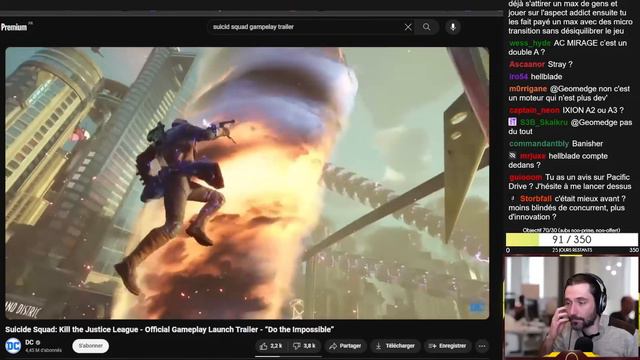
Task: Click username S3B_Skaikru in chat
Action: point(544,122)
